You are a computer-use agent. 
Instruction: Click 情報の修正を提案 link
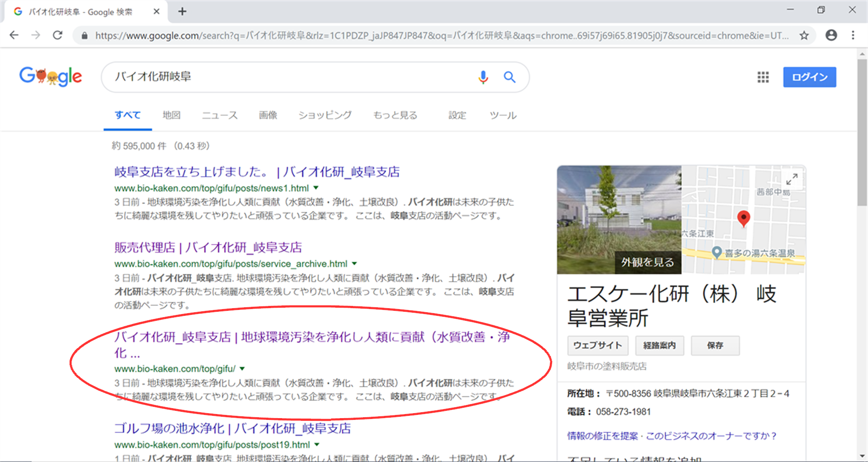(602, 436)
